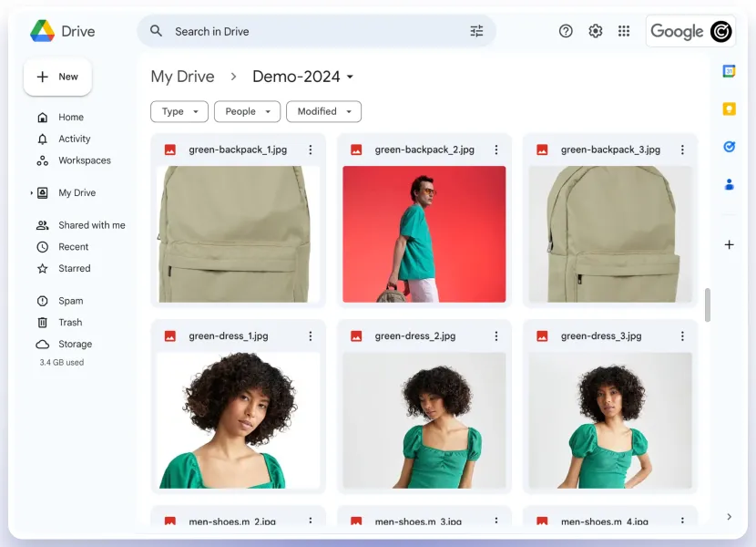Click the Google Drive logo

(x=43, y=31)
